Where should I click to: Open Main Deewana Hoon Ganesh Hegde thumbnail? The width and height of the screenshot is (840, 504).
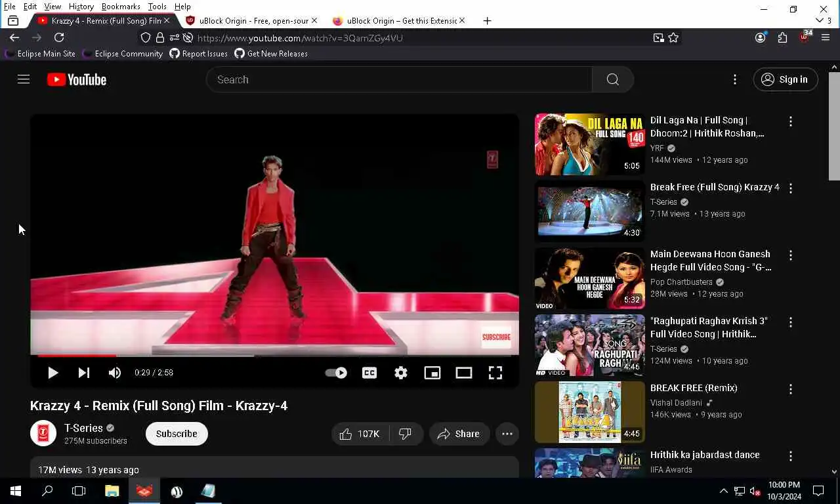point(590,278)
